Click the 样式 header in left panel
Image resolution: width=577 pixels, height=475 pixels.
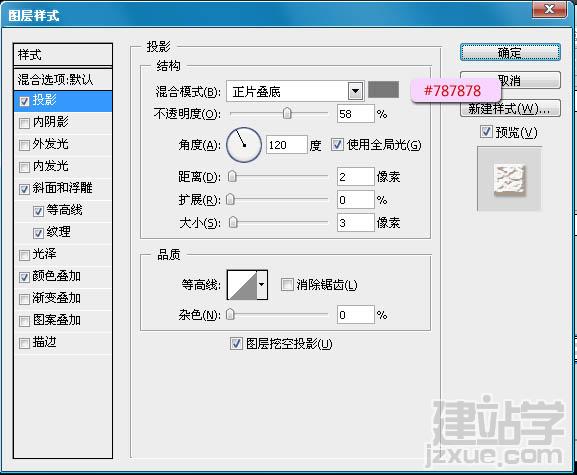click(x=63, y=55)
